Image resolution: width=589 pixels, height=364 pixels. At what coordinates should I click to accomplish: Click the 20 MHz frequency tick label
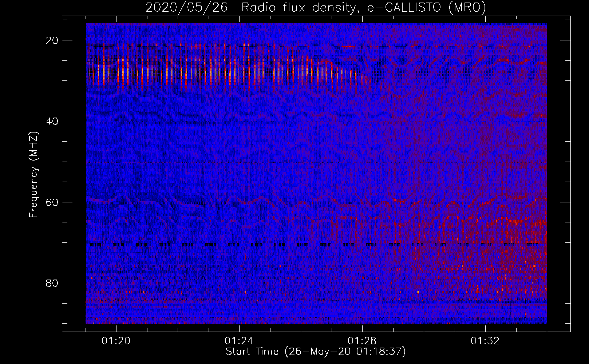(x=52, y=40)
